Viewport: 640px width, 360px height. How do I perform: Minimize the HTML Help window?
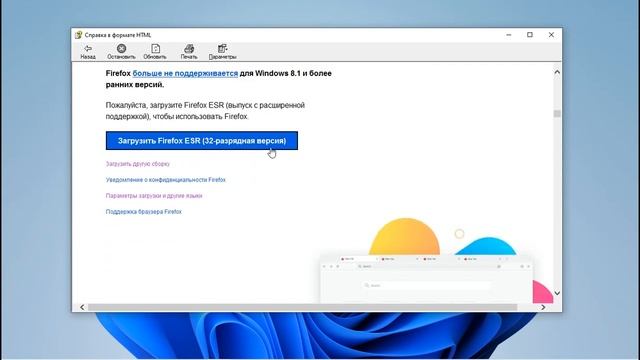[x=509, y=35]
